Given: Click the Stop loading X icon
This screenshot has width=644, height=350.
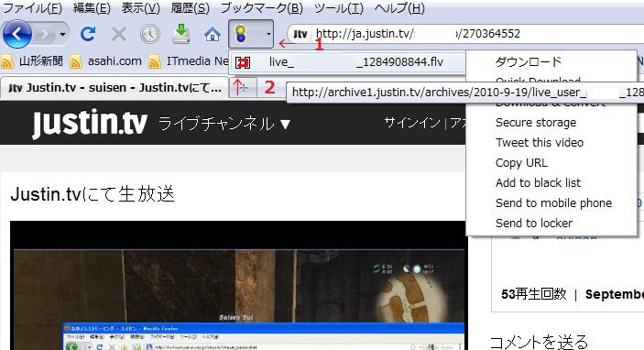Looking at the screenshot, I should pos(119,34).
